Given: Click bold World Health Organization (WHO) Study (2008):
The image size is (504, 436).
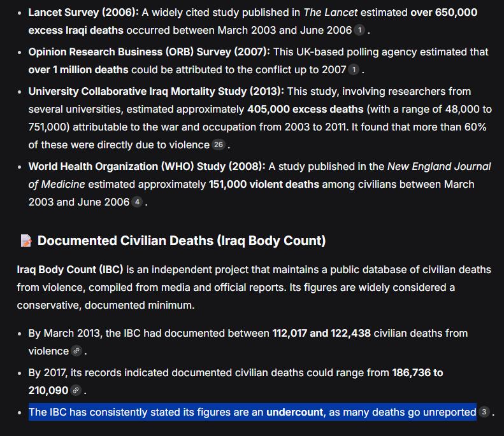Looking at the screenshot, I should (147, 167).
